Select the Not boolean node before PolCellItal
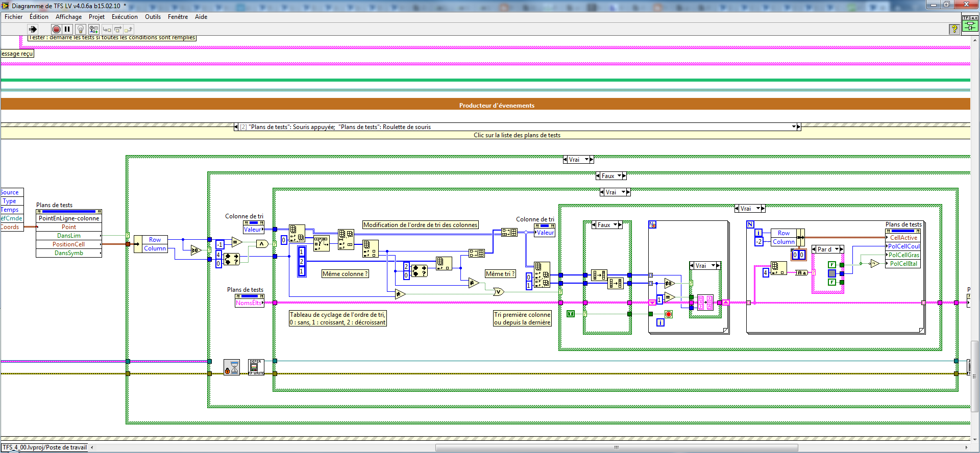The height and width of the screenshot is (453, 980). pos(875,264)
